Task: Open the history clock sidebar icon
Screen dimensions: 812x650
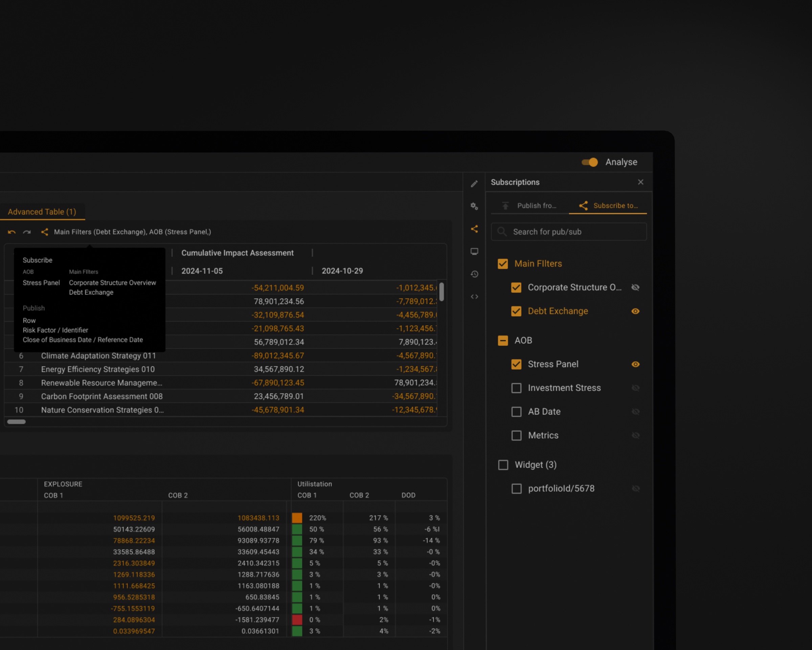Action: click(x=474, y=274)
